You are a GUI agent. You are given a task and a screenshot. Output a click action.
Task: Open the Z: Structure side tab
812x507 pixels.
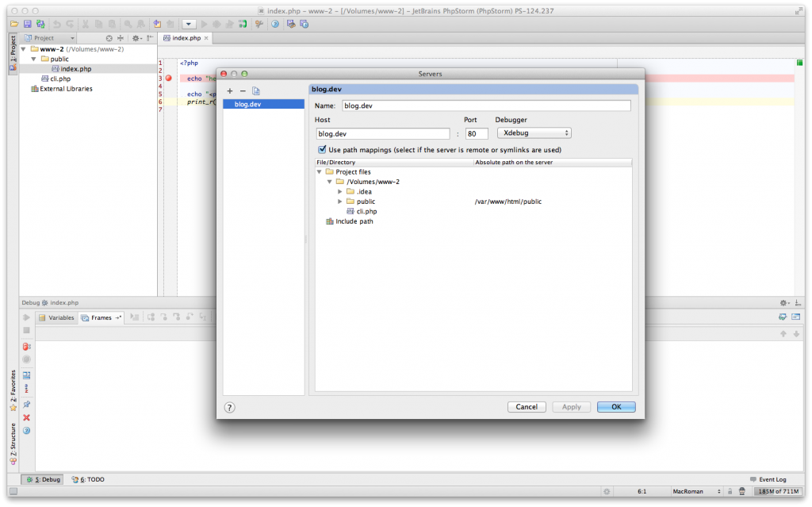13,444
